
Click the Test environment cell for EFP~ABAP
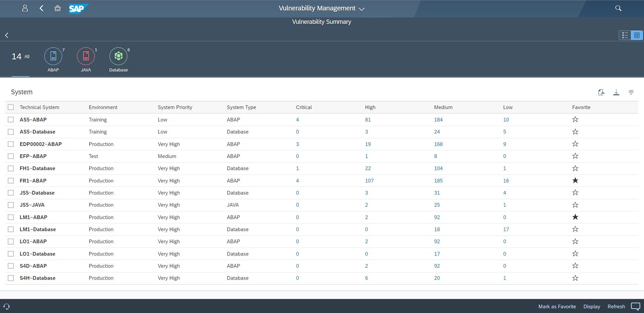point(93,156)
